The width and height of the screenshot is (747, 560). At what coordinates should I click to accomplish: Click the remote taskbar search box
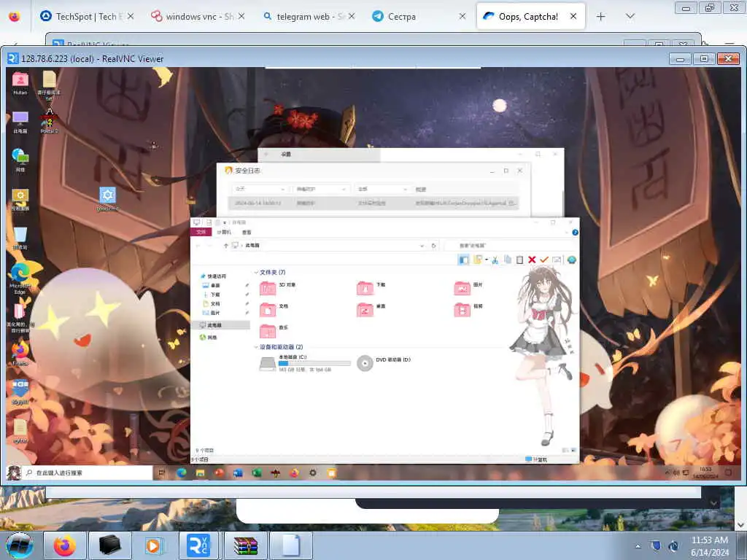pos(88,472)
